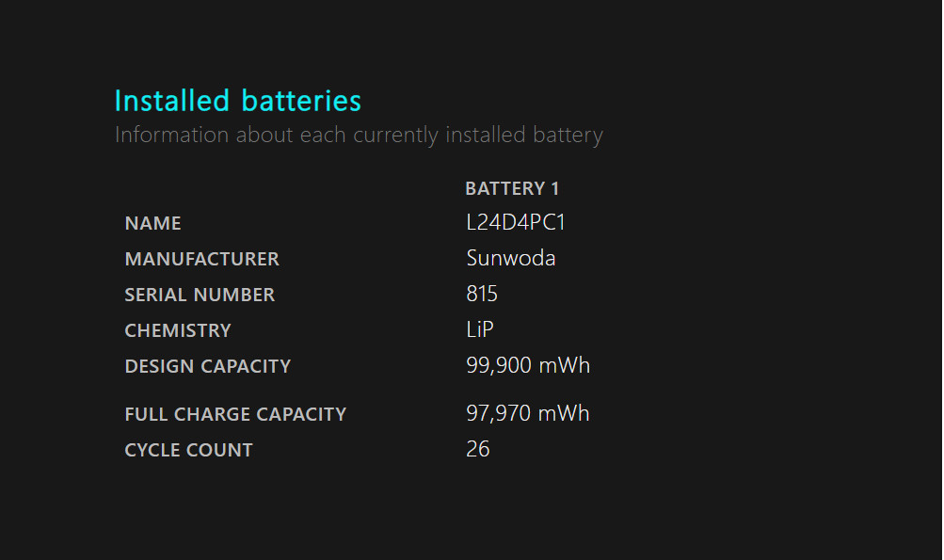Select the battery name L24D4PC1

click(x=516, y=222)
